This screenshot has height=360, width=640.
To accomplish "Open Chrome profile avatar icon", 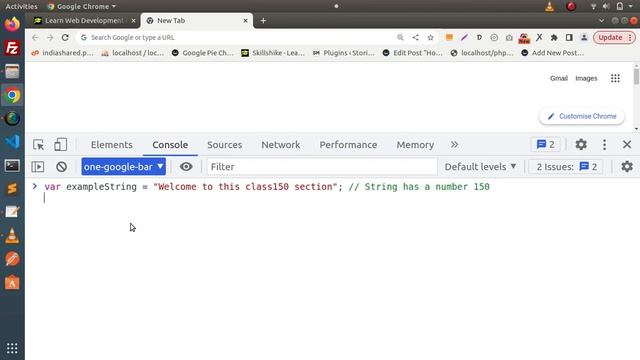I will 584,38.
